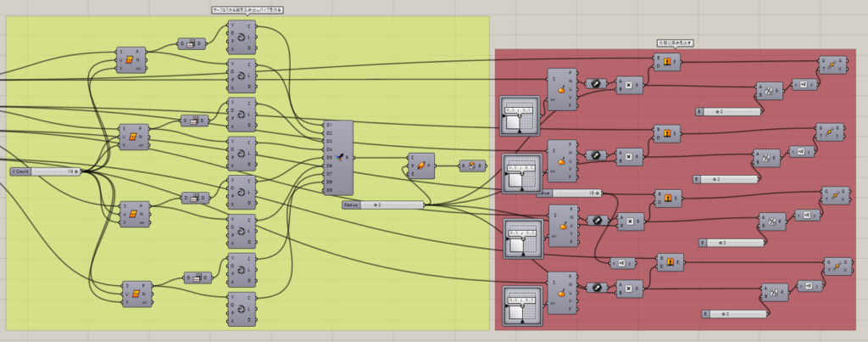The width and height of the screenshot is (868, 342).
Task: Select the topmost Extrude component in red group
Action: (667, 62)
